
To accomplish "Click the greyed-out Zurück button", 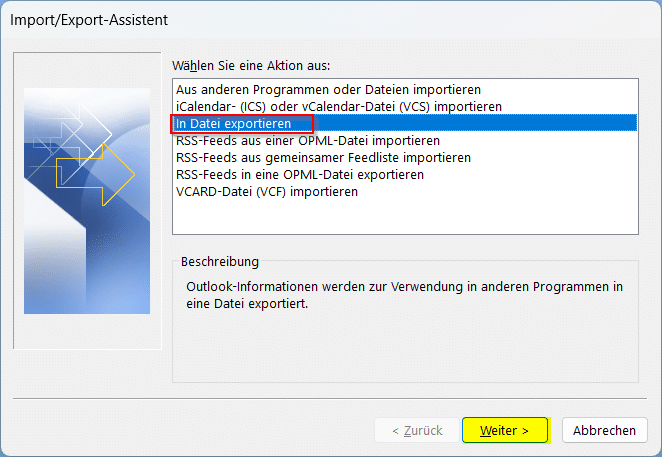I will [408, 430].
